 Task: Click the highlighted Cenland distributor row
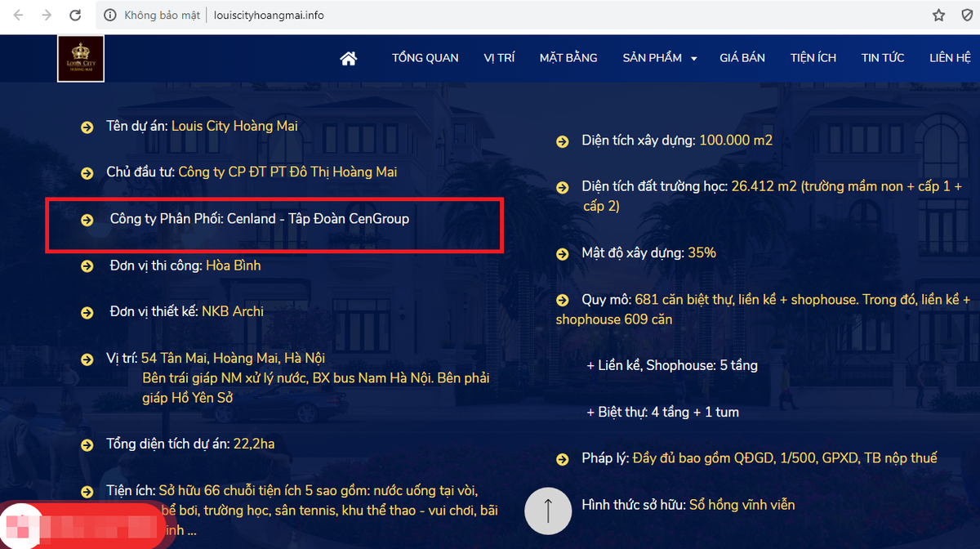(274, 219)
